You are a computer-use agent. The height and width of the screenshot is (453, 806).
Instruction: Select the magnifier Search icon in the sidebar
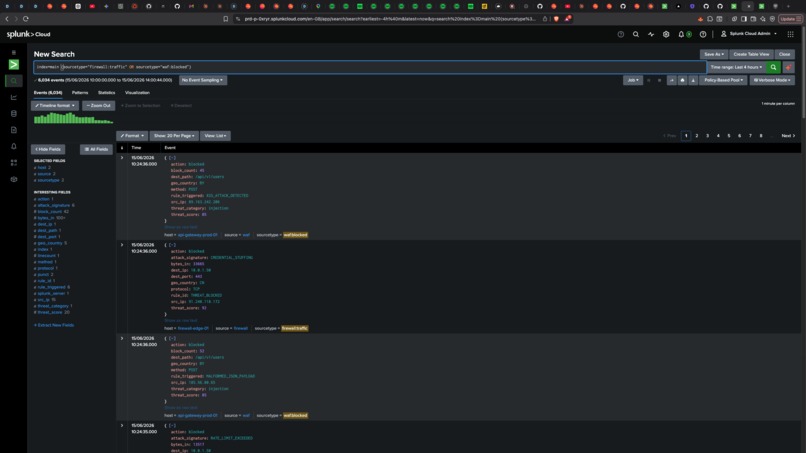(14, 81)
